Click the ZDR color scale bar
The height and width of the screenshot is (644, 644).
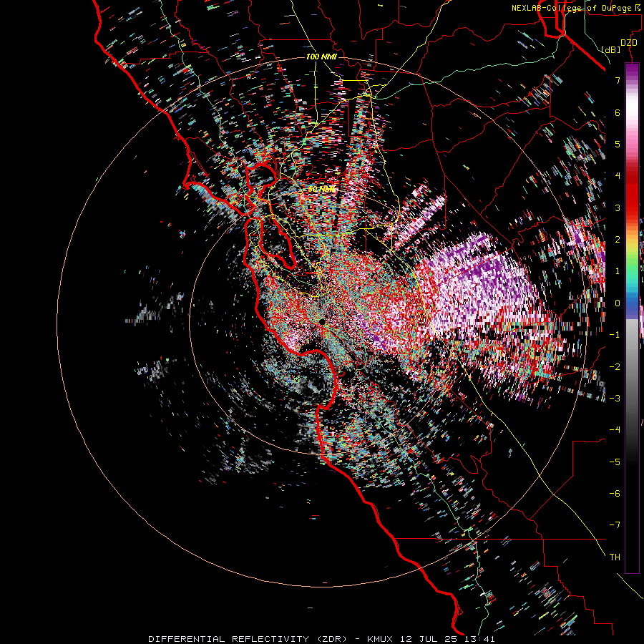click(x=632, y=318)
